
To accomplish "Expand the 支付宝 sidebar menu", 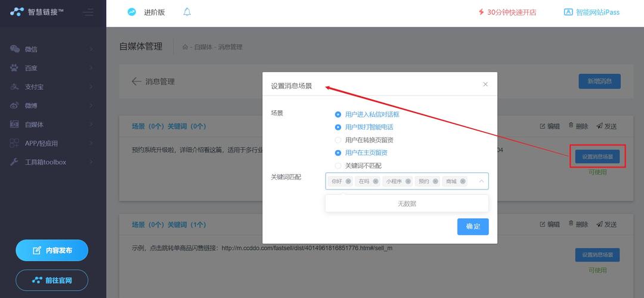I will coord(91,87).
